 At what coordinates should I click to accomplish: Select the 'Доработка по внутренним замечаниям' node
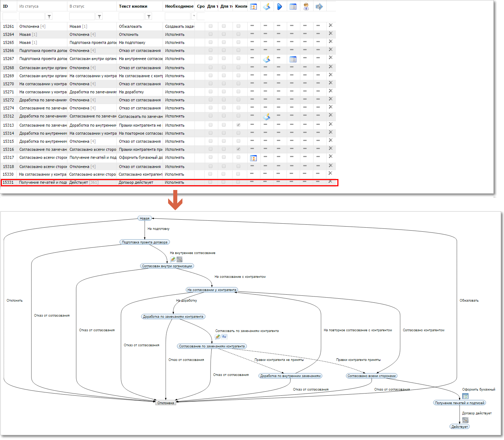(x=290, y=376)
